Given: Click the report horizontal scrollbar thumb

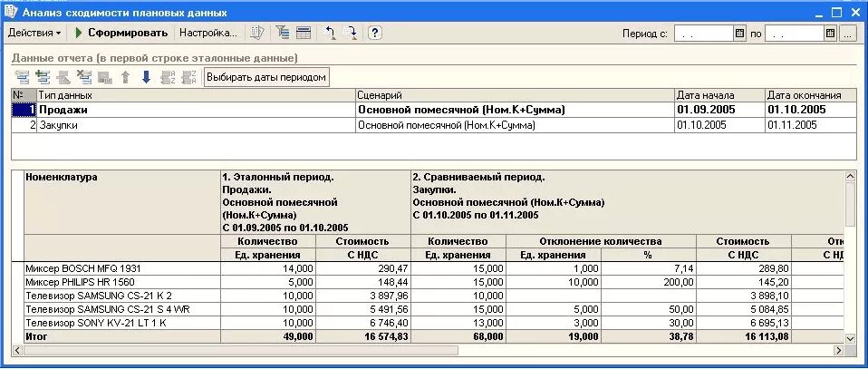Looking at the screenshot, I should point(240,350).
